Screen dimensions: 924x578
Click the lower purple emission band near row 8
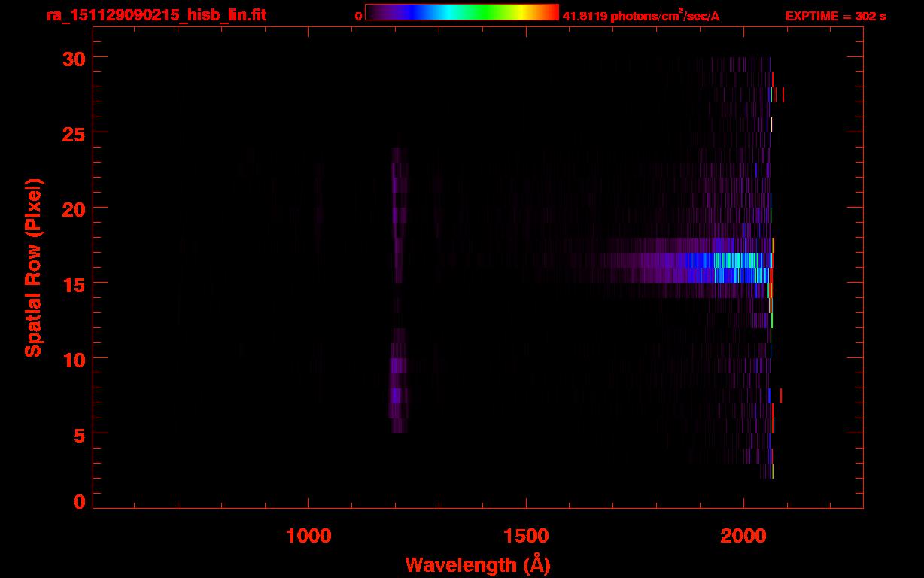(398, 381)
